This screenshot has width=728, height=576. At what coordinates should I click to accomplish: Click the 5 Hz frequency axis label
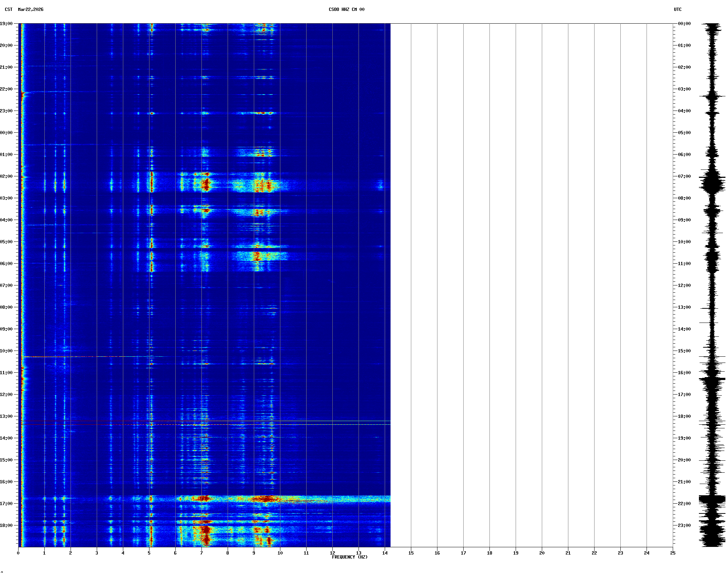coord(149,553)
